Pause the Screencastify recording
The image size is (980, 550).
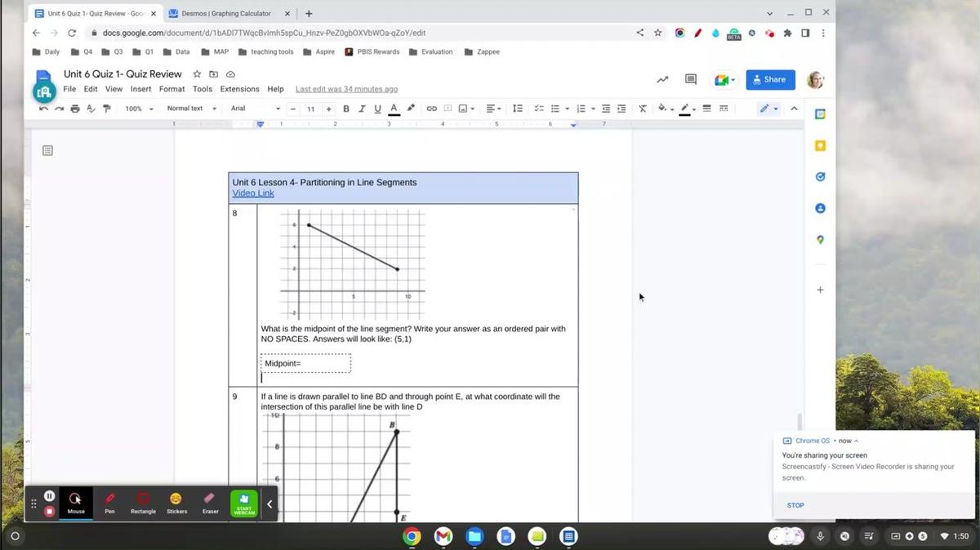pyautogui.click(x=49, y=495)
